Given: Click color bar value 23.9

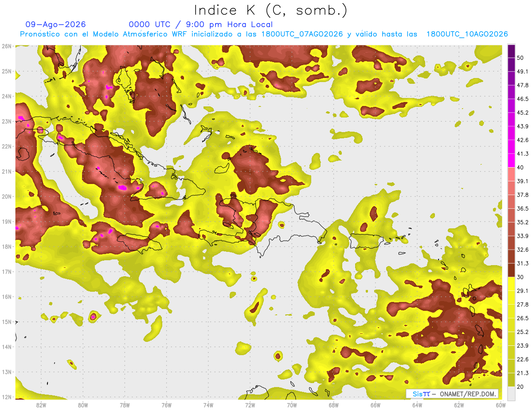Looking at the screenshot, I should coord(522,345).
